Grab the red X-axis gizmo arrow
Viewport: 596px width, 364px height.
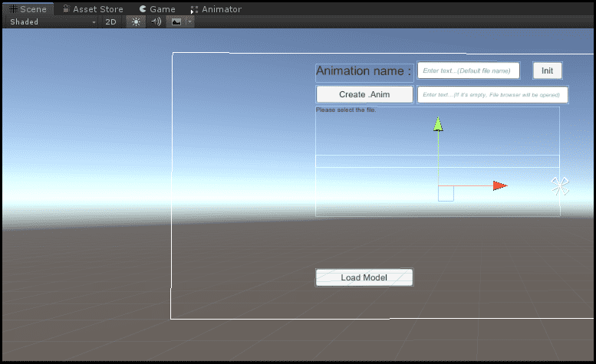click(x=499, y=185)
